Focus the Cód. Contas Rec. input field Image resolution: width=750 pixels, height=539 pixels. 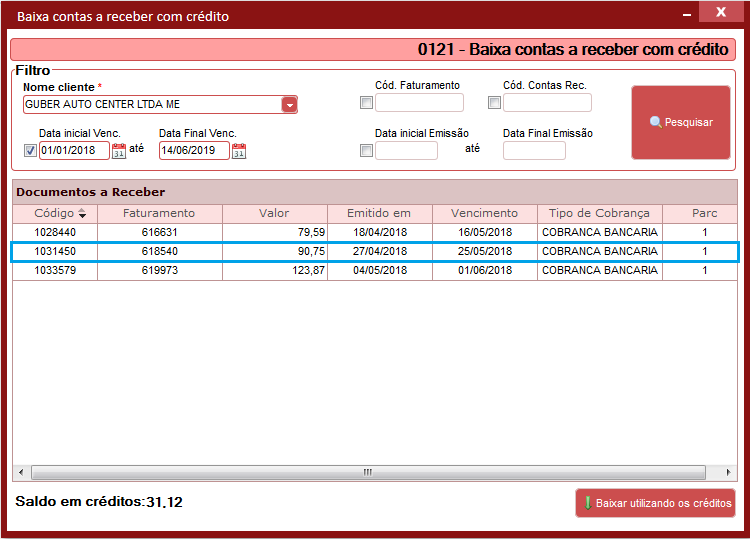(x=547, y=103)
